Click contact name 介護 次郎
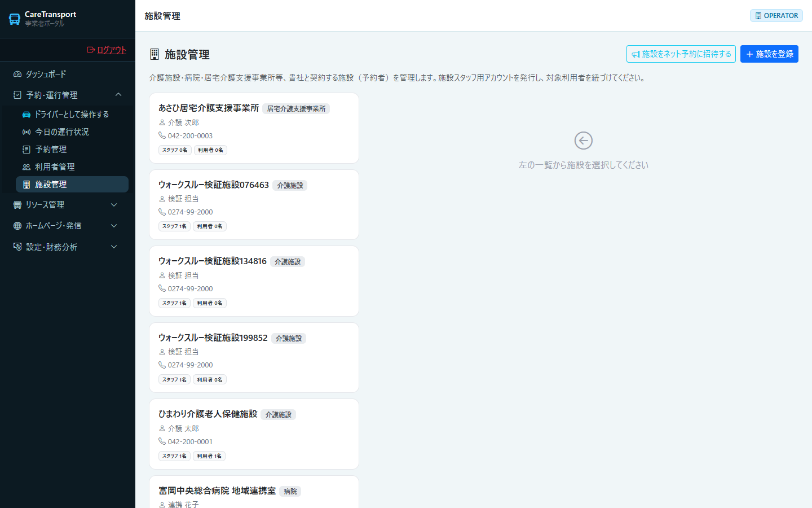Image resolution: width=812 pixels, height=508 pixels. pyautogui.click(x=183, y=122)
